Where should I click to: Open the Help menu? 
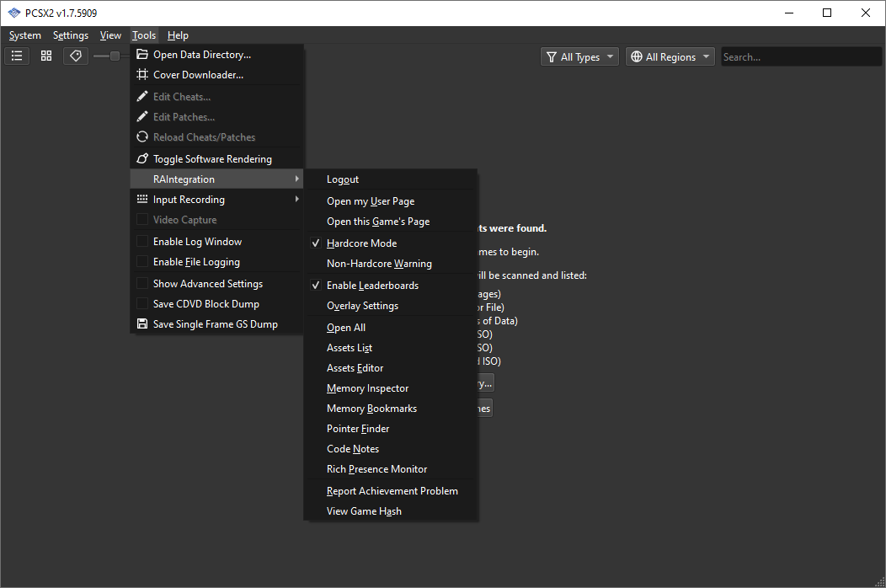[178, 35]
